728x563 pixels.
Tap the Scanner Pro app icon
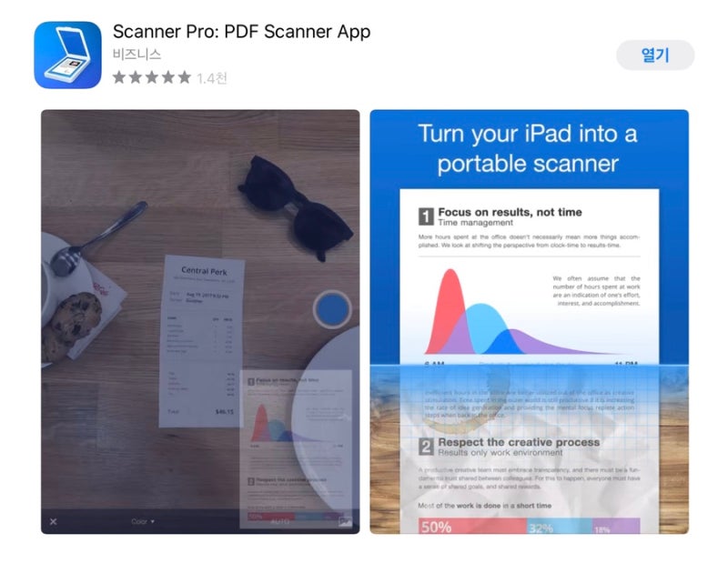tap(67, 55)
